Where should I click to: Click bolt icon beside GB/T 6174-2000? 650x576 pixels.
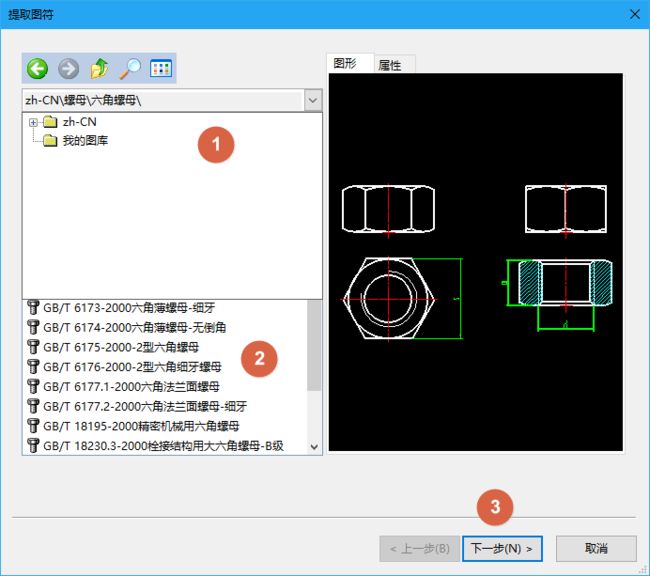tap(33, 327)
